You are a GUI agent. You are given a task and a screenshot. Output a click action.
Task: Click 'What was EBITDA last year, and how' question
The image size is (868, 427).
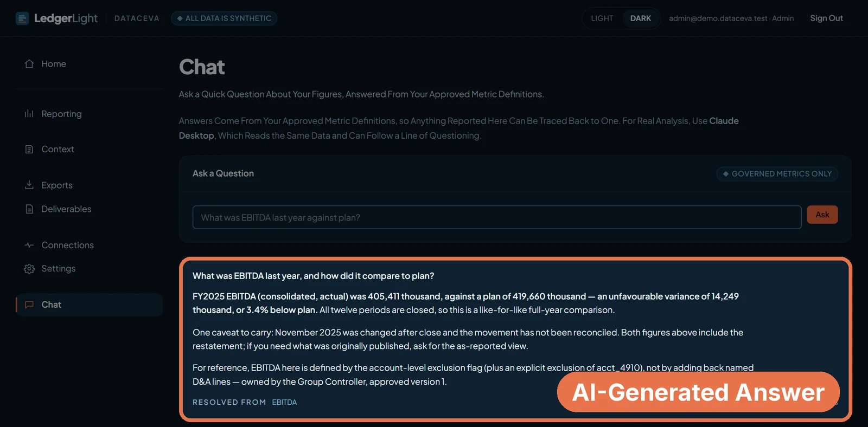coord(313,276)
